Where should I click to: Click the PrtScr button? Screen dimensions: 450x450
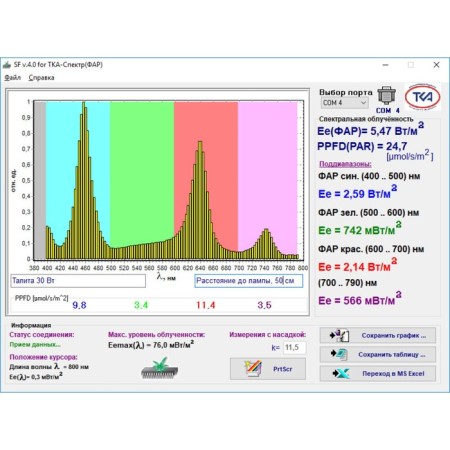coord(268,369)
